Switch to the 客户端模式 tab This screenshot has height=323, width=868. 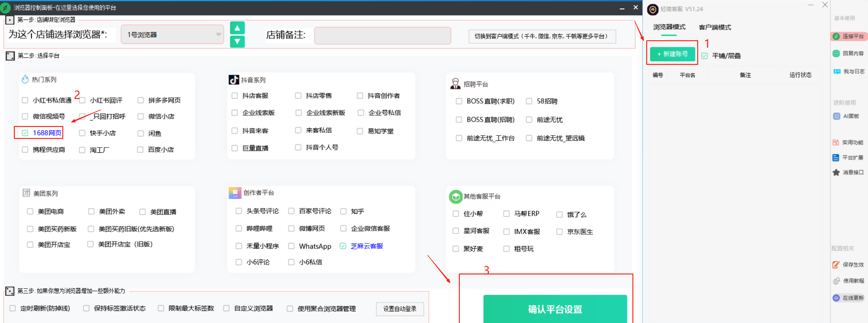click(715, 27)
